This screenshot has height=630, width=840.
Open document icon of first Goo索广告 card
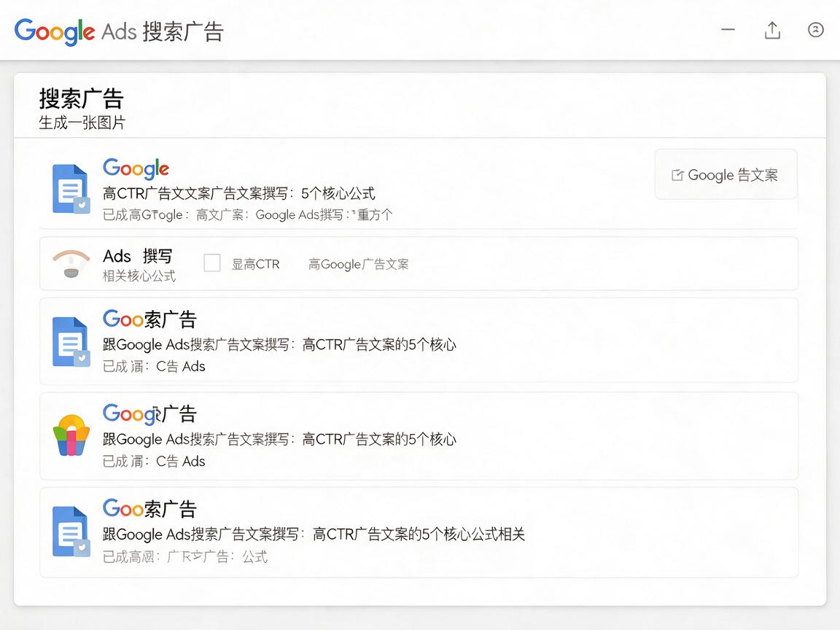pos(71,342)
